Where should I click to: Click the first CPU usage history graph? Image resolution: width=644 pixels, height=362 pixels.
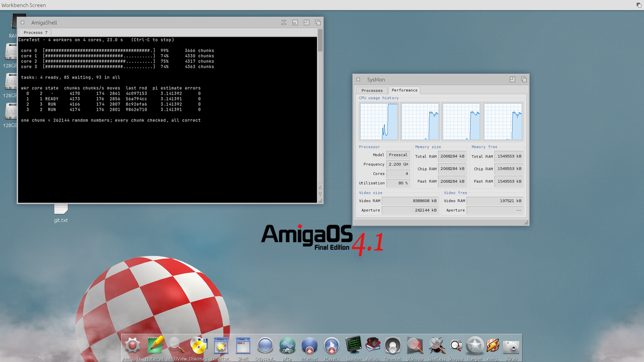379,122
